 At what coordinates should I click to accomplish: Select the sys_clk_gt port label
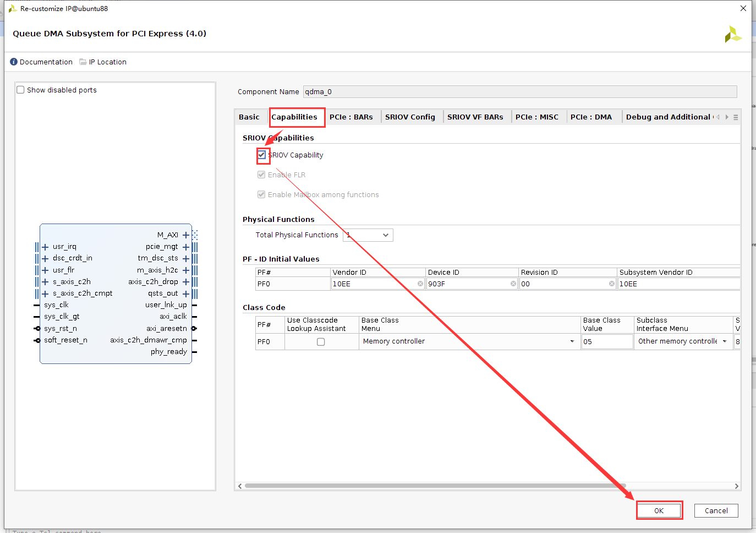point(62,316)
